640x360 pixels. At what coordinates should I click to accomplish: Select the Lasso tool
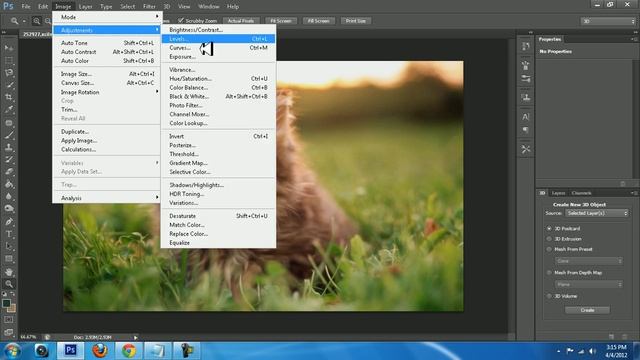[9, 73]
